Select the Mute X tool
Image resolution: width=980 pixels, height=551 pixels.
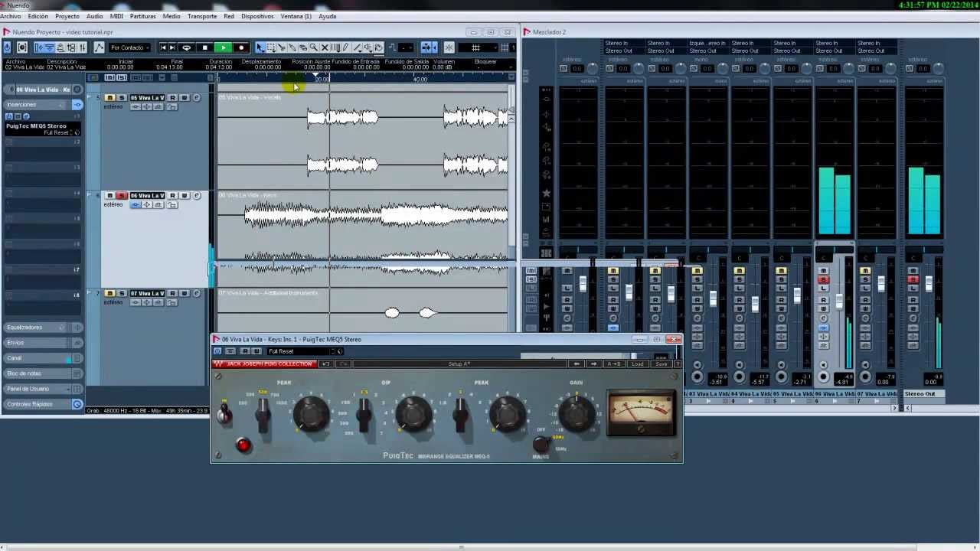tap(324, 47)
